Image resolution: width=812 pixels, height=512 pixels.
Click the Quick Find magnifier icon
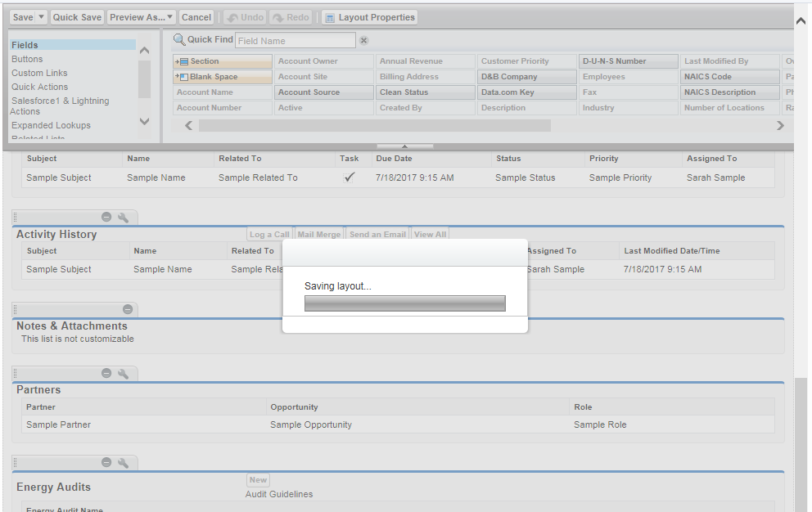[x=179, y=39]
